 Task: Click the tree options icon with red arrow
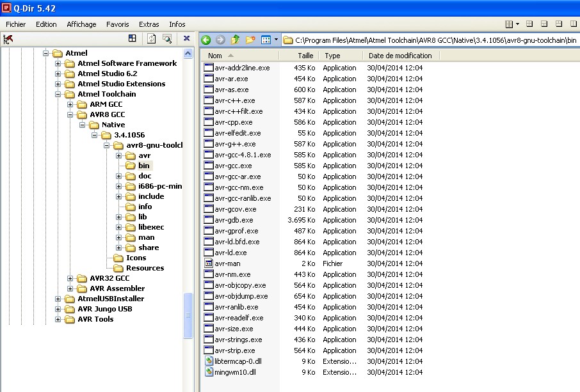click(8, 39)
